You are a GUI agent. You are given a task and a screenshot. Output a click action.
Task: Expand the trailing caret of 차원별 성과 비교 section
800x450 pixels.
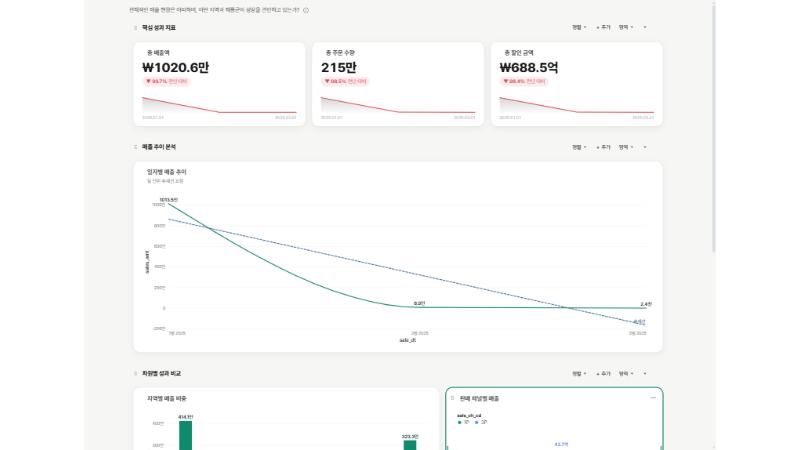645,373
